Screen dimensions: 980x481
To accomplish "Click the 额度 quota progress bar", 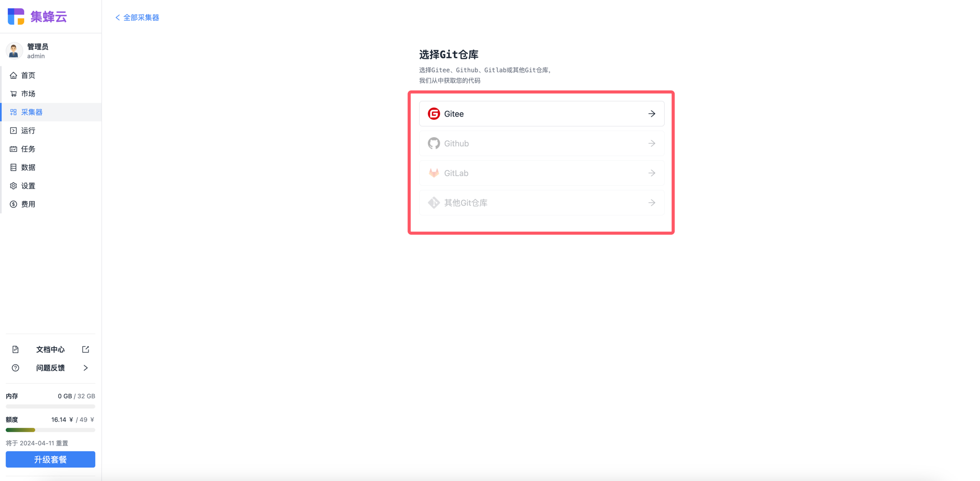I will (x=50, y=430).
